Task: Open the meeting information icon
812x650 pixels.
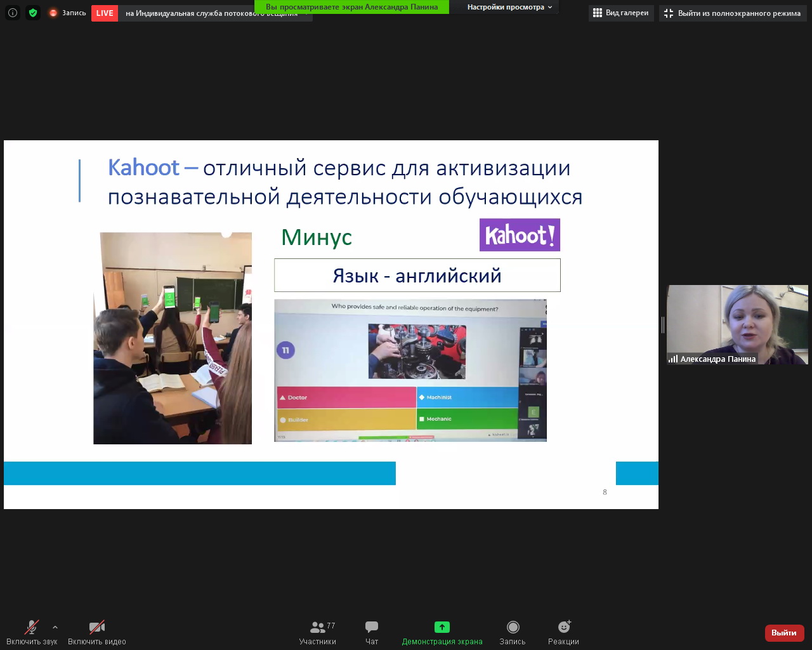Action: (13, 13)
